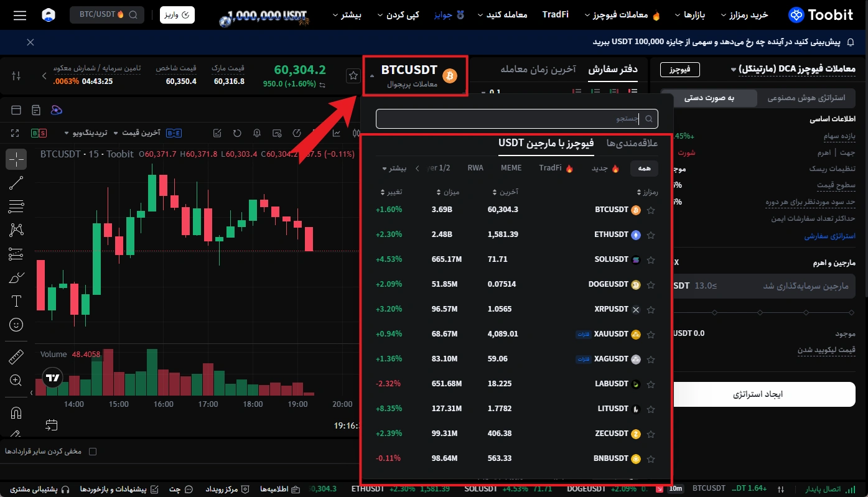Select the text T tool
The image size is (868, 497).
(16, 301)
